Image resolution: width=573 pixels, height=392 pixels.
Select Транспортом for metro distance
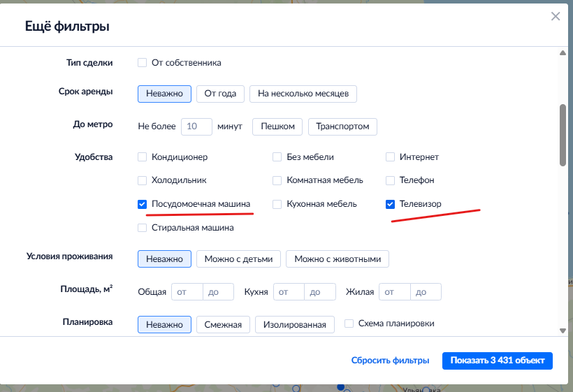tap(342, 126)
